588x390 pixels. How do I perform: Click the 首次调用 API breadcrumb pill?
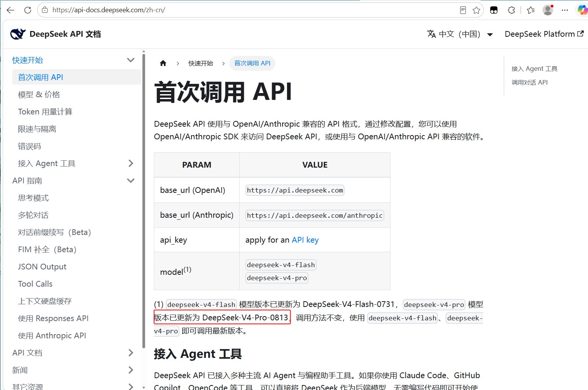252,63
